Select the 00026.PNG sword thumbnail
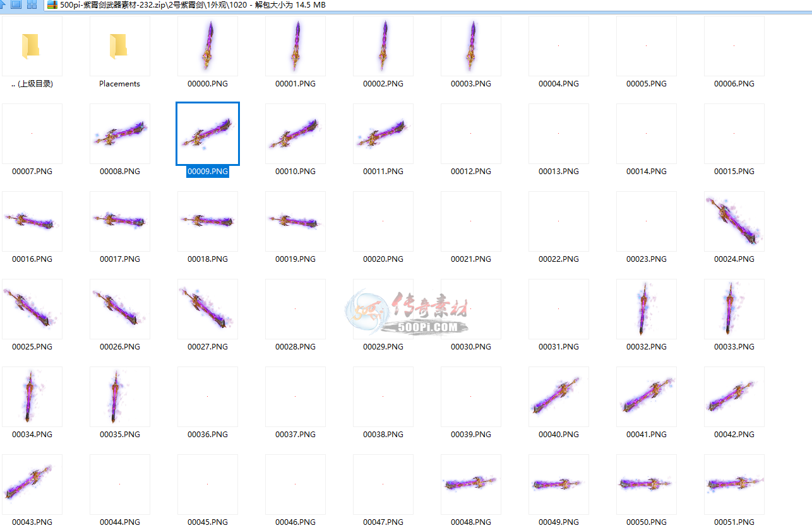The image size is (812, 528). coord(120,309)
